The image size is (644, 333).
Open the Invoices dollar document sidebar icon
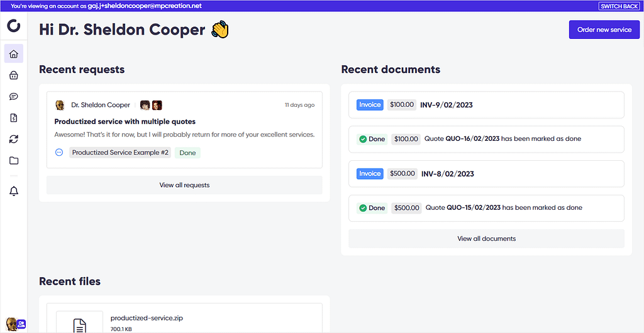[14, 117]
